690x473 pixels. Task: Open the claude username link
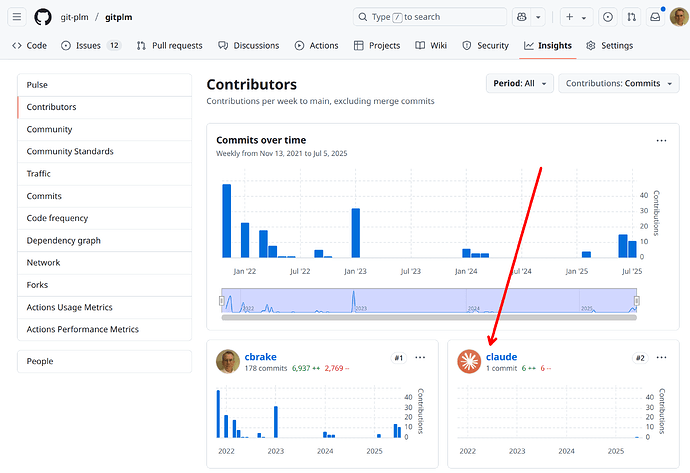coord(501,357)
